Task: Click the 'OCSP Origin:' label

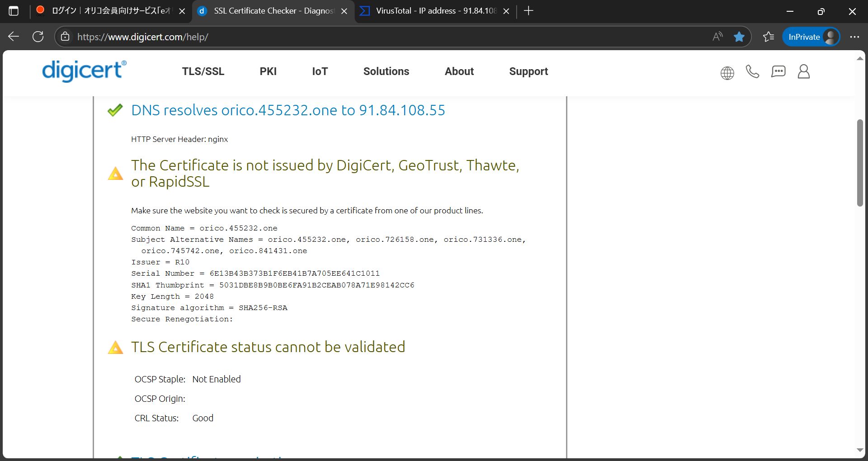Action: pyautogui.click(x=160, y=399)
